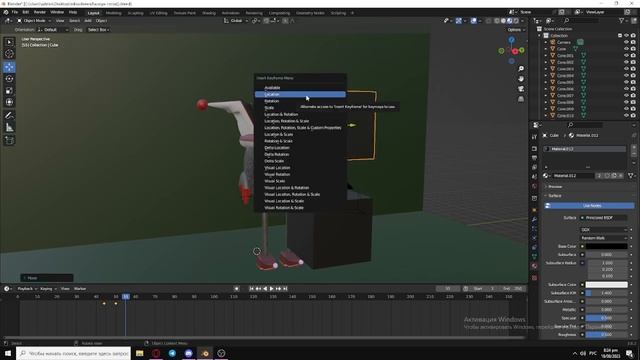Toggle eye icon for Cone.004
This screenshot has height=360, width=640.
(x=626, y=76)
